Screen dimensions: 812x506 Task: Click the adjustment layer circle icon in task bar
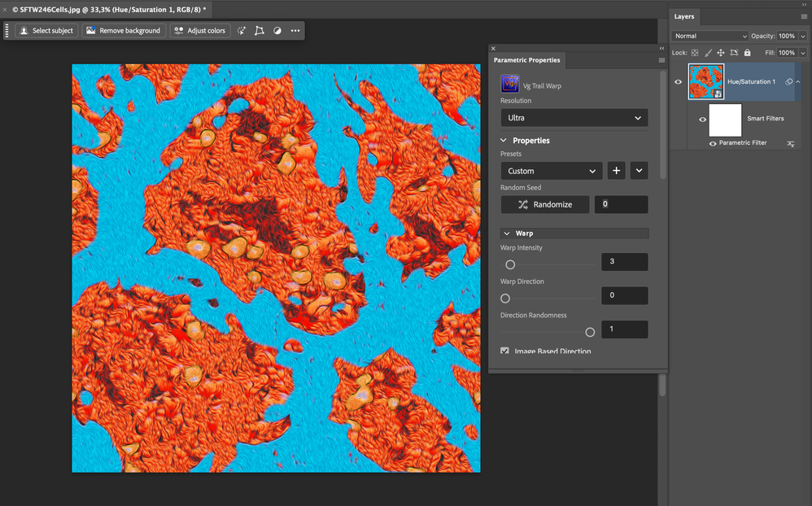point(277,31)
